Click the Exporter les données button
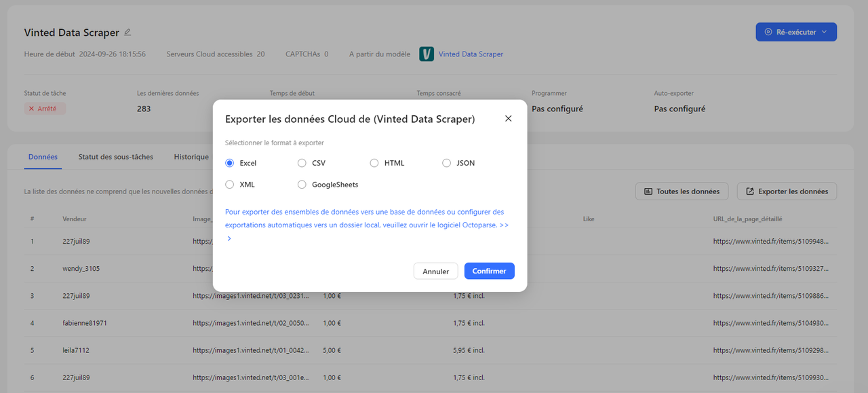The image size is (868, 393). coord(787,191)
